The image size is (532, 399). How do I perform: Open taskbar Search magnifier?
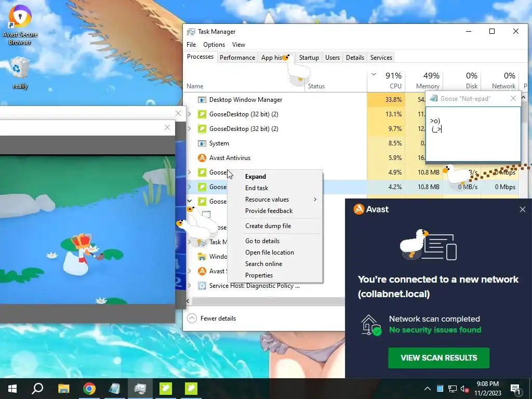[x=37, y=389]
